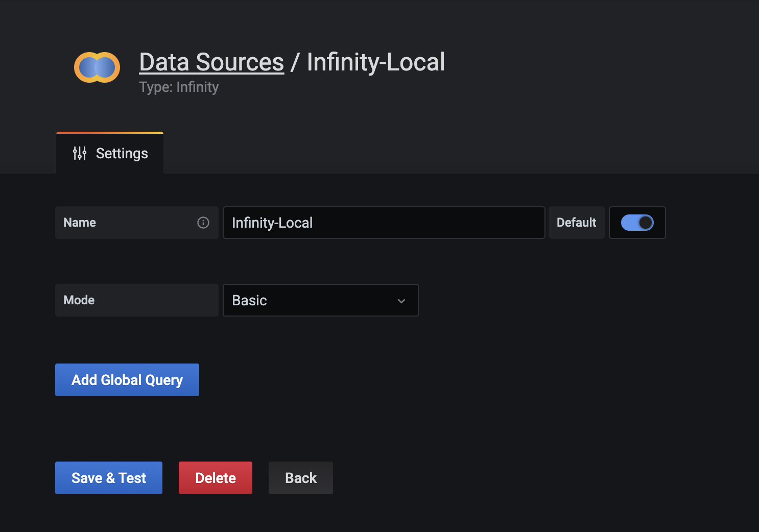Select Basic in the Mode combo box

(320, 300)
